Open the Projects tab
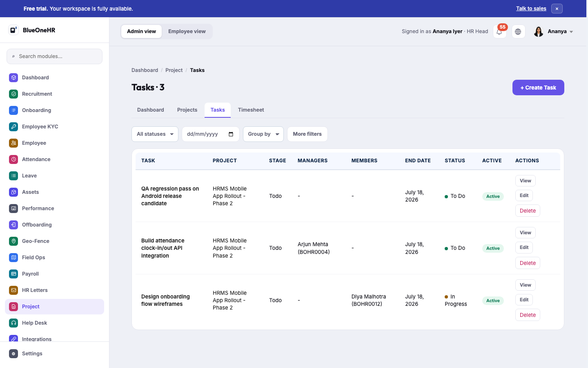Viewport: 588px width, 368px height. [187, 110]
